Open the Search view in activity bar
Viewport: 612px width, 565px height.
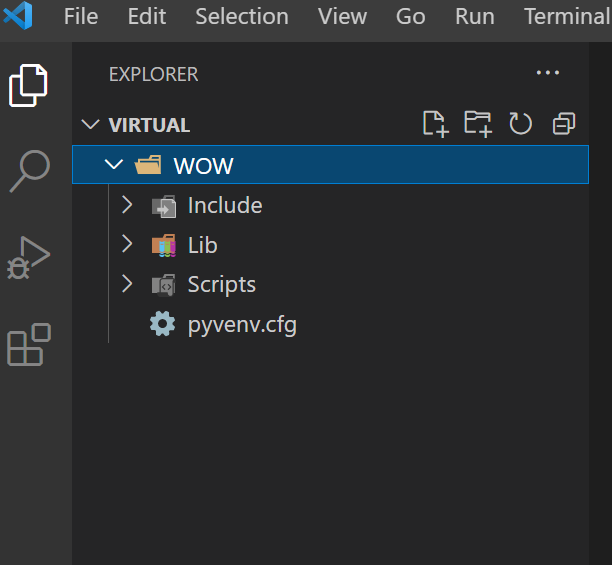pos(30,171)
